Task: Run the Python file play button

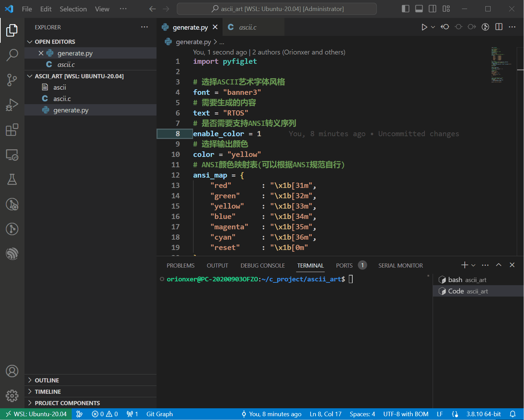Action: click(x=424, y=27)
